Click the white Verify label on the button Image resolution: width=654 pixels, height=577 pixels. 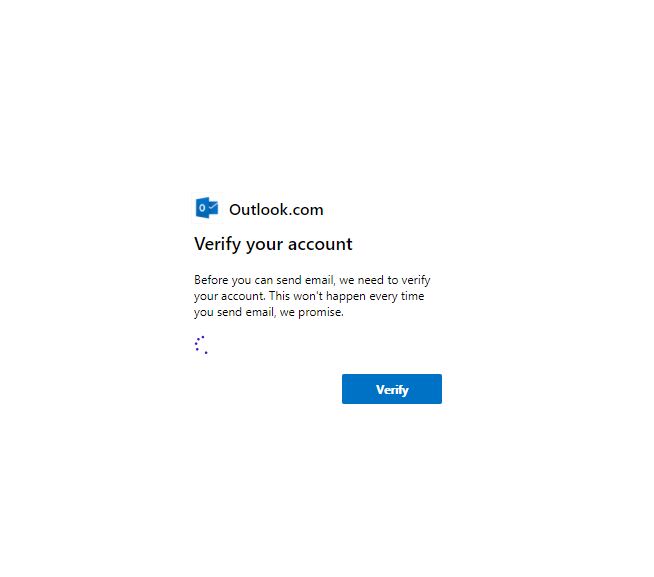click(x=392, y=390)
